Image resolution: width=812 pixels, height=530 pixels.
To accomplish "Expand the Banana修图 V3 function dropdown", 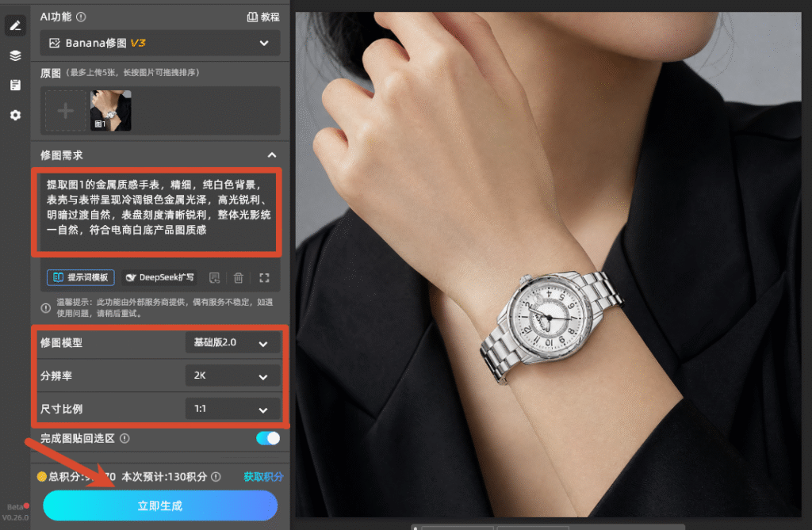I will point(160,43).
